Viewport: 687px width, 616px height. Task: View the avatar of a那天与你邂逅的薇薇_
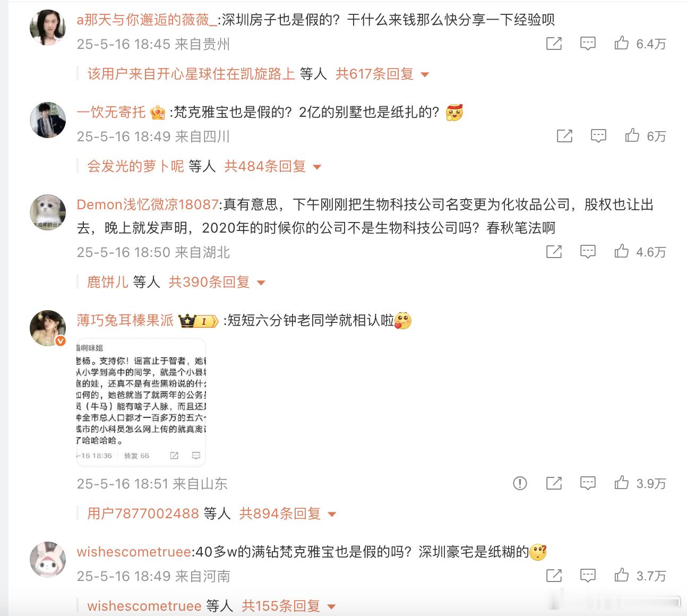pos(48,27)
